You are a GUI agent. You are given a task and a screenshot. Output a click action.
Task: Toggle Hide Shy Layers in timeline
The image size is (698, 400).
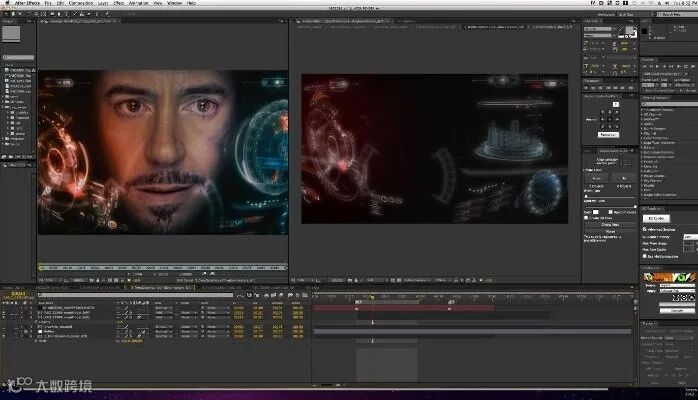pyautogui.click(x=266, y=295)
